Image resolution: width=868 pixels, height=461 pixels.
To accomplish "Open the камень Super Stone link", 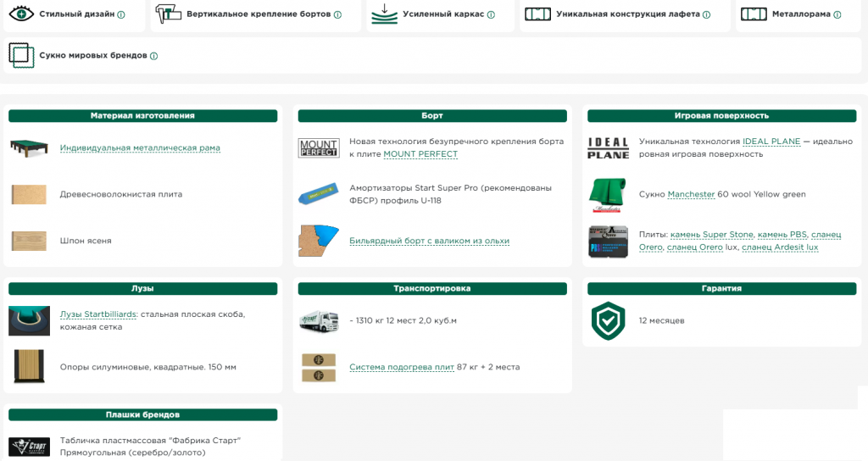I will tap(711, 235).
